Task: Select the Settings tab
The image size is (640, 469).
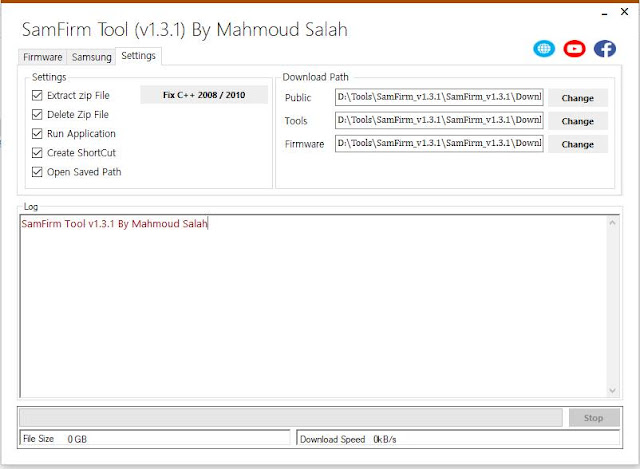Action: pyautogui.click(x=138, y=56)
